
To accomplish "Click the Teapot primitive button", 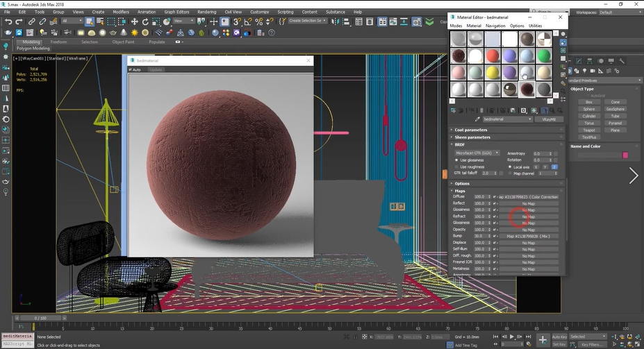I will click(588, 130).
